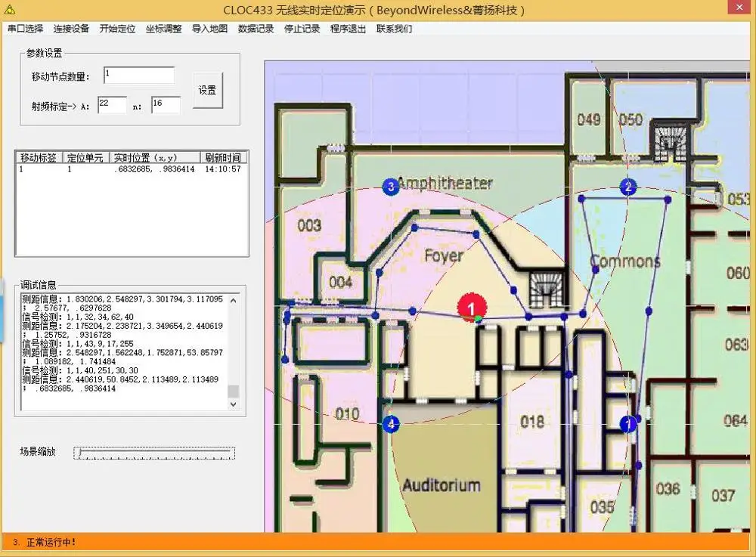Click blue anchor node 4 near Auditorium

tap(391, 424)
